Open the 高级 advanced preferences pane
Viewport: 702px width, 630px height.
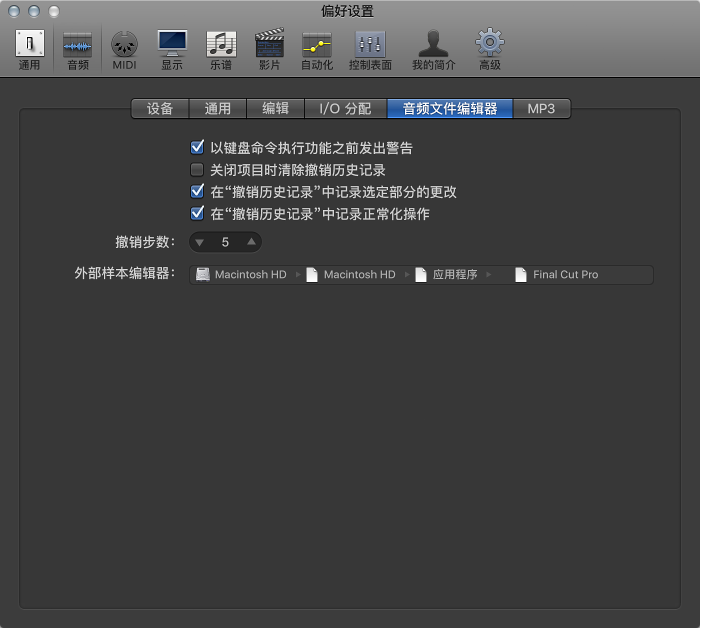click(490, 49)
